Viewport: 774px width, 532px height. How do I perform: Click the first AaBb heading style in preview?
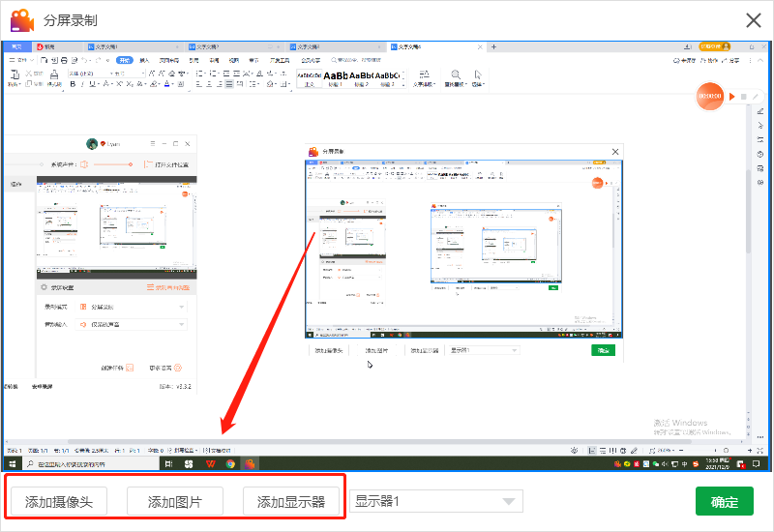pos(335,76)
